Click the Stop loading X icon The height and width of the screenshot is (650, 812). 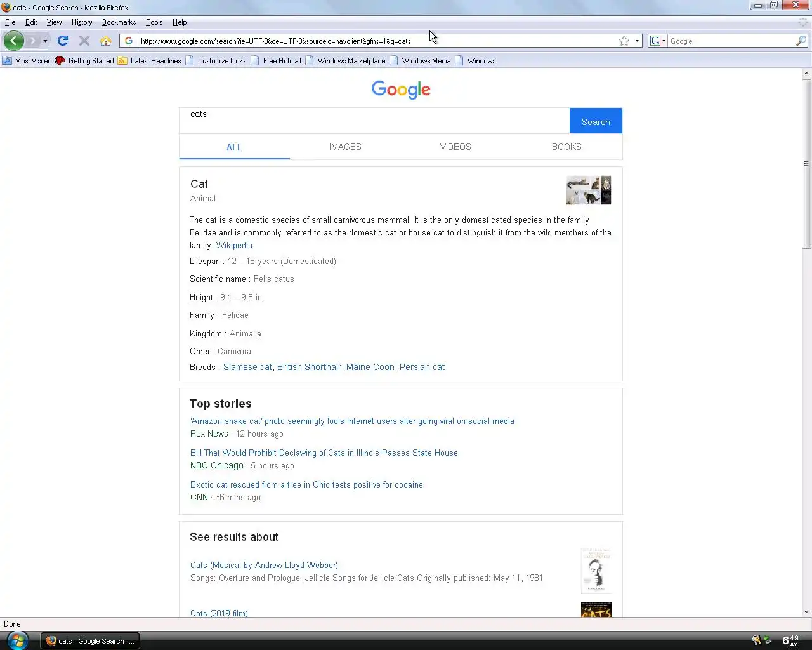[x=84, y=41]
